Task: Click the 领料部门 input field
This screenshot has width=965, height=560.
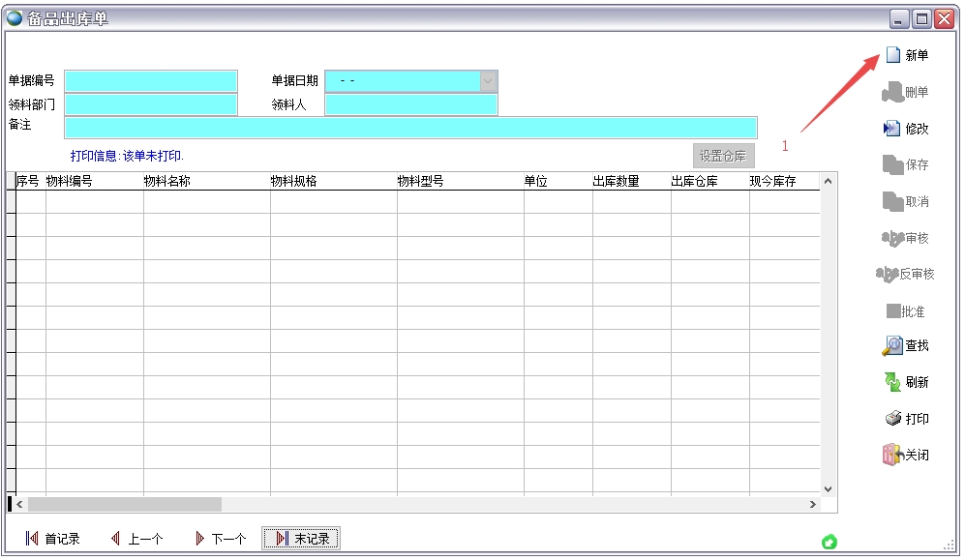Action: click(150, 104)
